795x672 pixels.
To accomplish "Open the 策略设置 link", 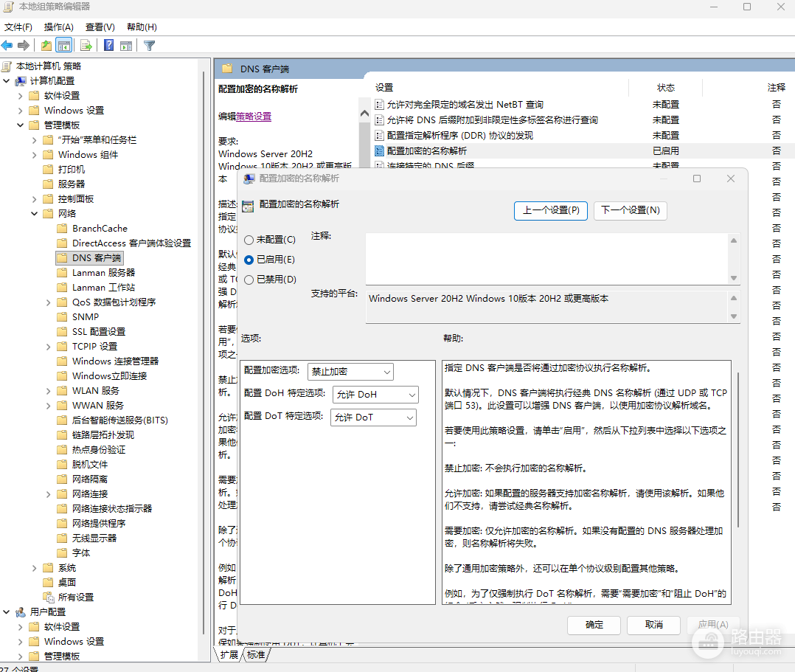I will 254,116.
